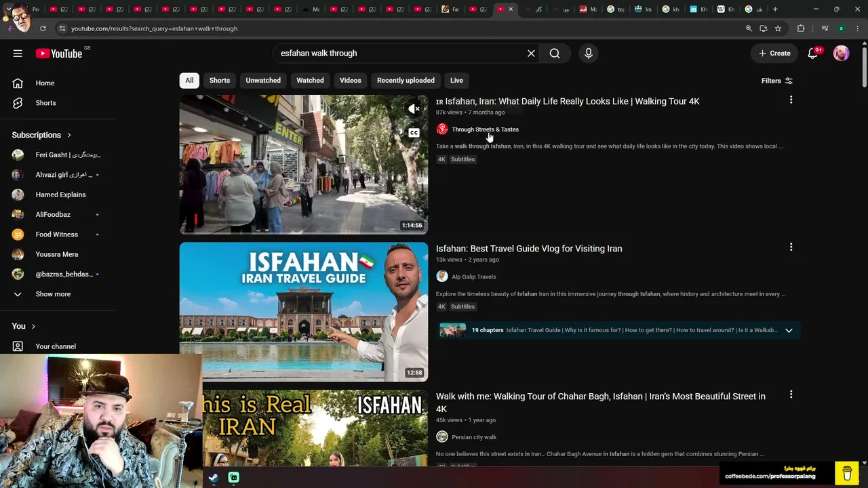Screen dimensions: 868x488
Task: Open the account avatar menu
Action: (x=841, y=54)
